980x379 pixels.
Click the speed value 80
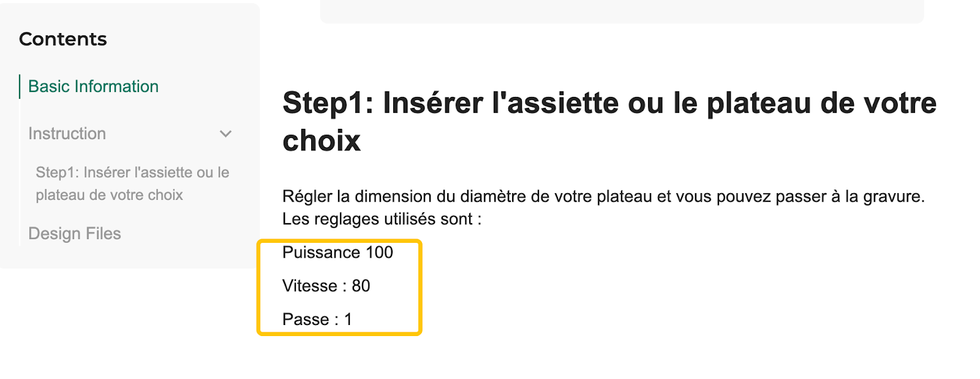[x=361, y=286]
